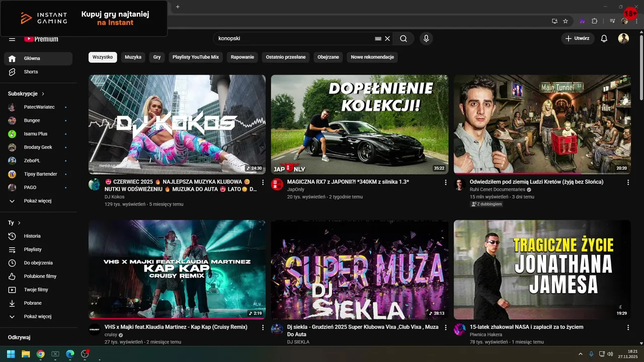Screen dimensions: 644x362
Task: Start voice search with the microphone
Action: coord(426,39)
